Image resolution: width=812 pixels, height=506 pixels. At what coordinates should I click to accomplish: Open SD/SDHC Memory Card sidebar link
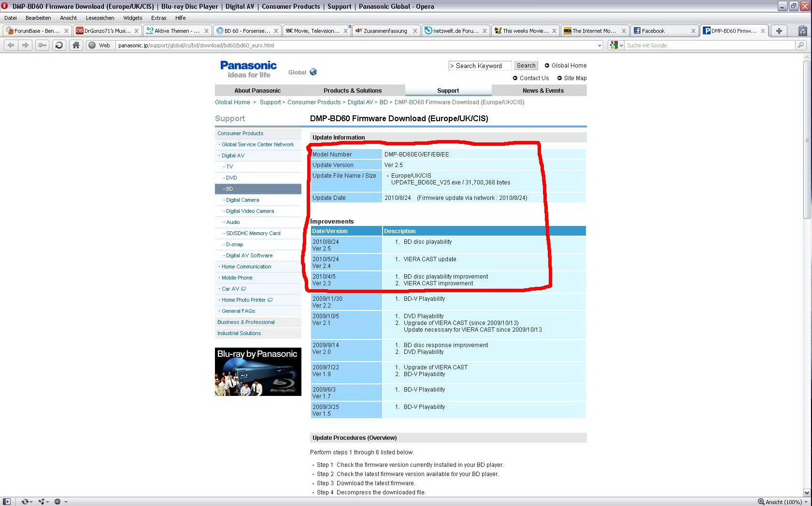coord(253,233)
